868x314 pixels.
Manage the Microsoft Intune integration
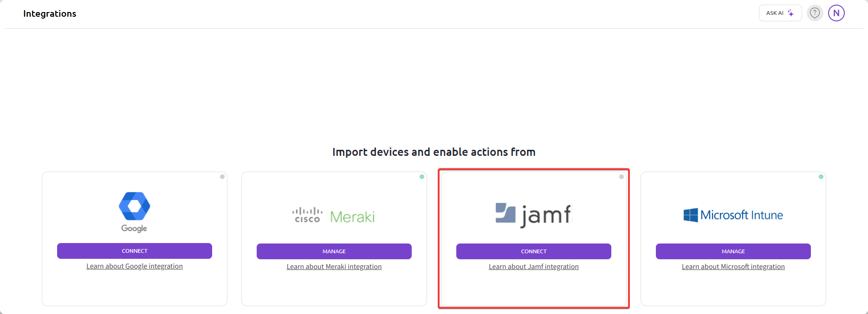(x=733, y=251)
